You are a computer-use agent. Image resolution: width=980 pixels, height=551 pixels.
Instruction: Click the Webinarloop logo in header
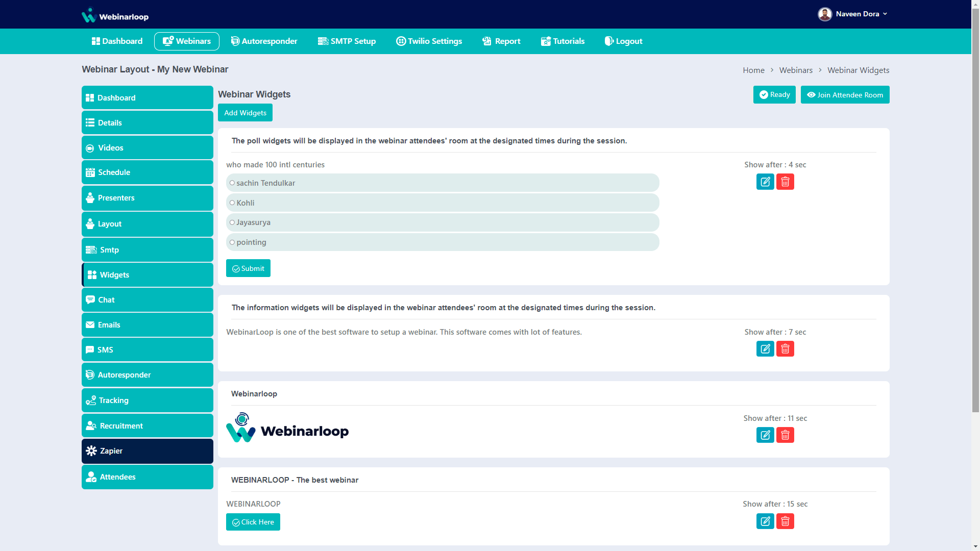click(115, 15)
